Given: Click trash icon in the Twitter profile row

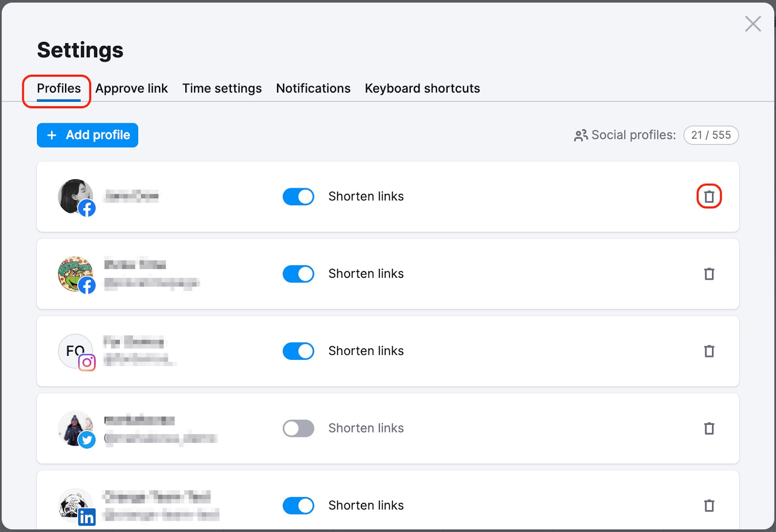Looking at the screenshot, I should (x=709, y=428).
